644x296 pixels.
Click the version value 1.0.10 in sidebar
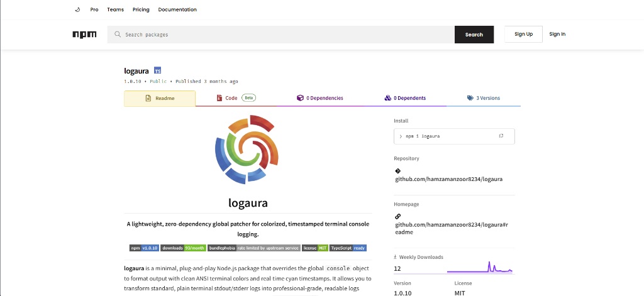tap(403, 293)
